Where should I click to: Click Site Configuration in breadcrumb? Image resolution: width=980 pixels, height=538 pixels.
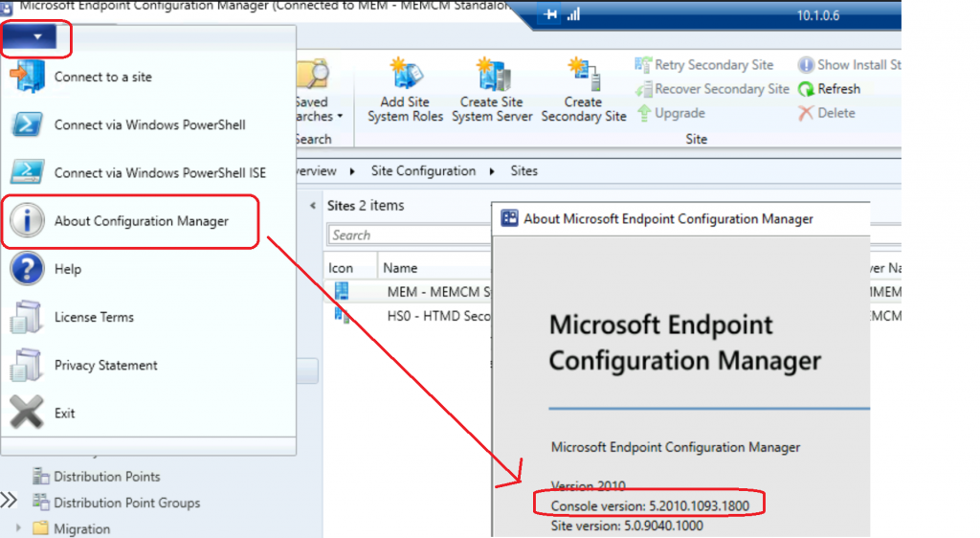(x=423, y=171)
